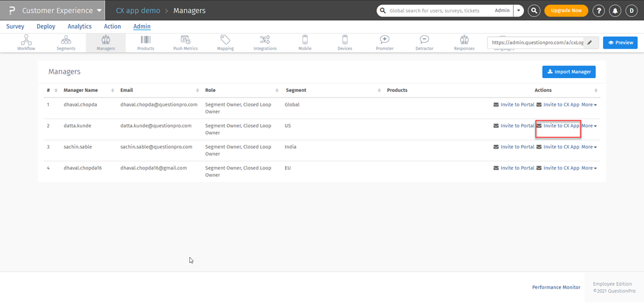Image resolution: width=644 pixels, height=303 pixels.
Task: Click the help question mark icon
Action: pyautogui.click(x=599, y=11)
